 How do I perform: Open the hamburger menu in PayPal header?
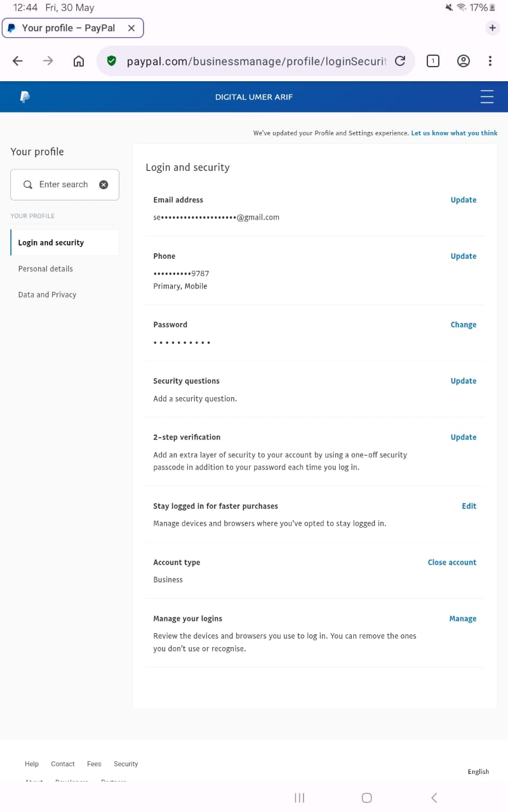tap(487, 97)
